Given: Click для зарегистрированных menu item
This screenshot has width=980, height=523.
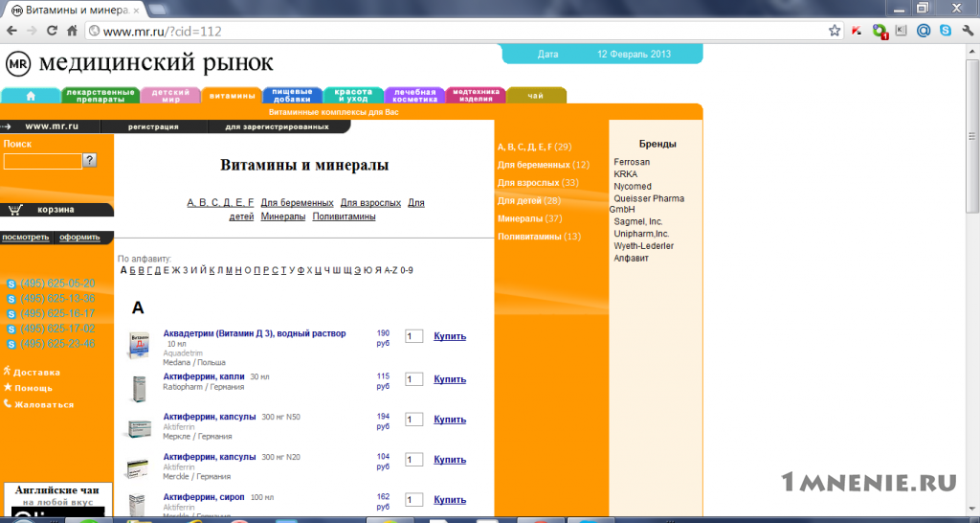Looking at the screenshot, I should 277,126.
